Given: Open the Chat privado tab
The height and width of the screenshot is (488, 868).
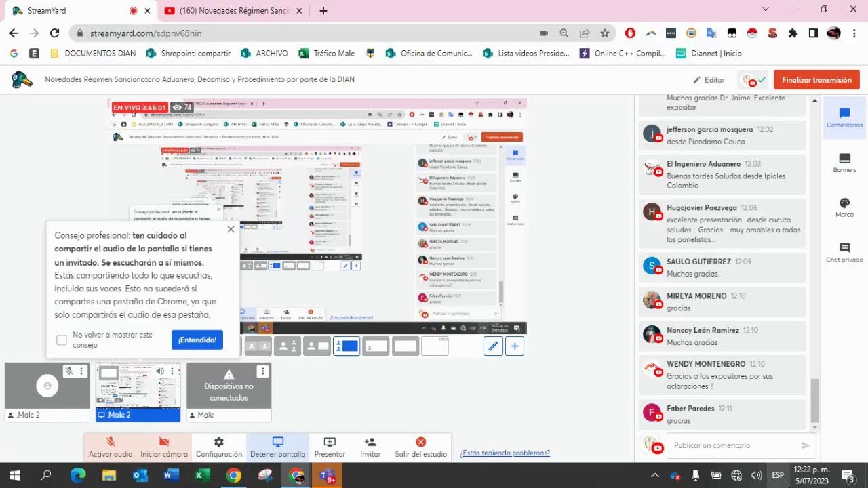Looking at the screenshot, I should 844,252.
